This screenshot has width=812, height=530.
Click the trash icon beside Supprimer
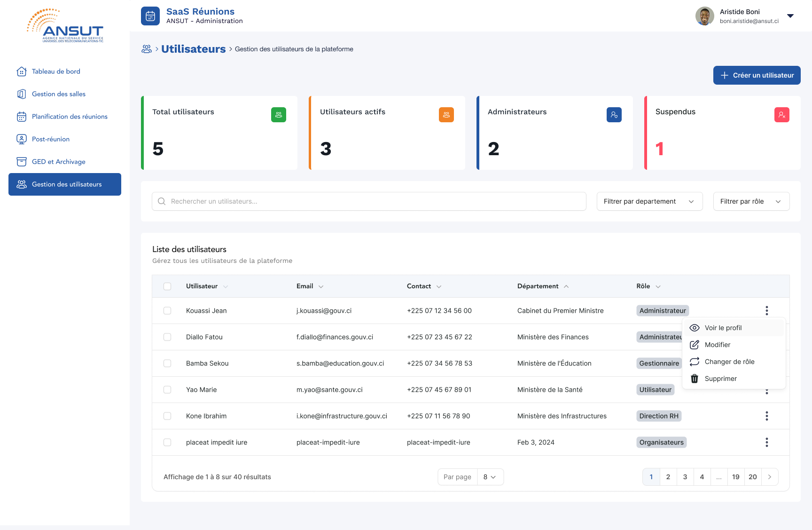click(x=695, y=379)
